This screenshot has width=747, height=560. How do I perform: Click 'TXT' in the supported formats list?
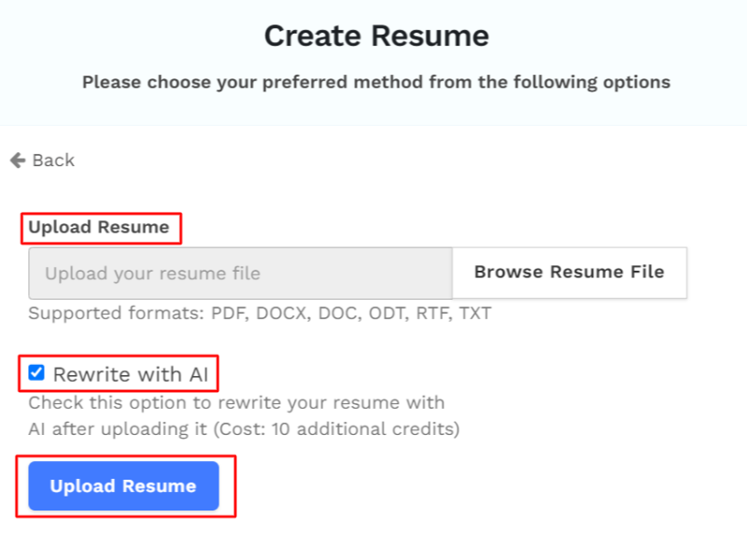(x=474, y=314)
